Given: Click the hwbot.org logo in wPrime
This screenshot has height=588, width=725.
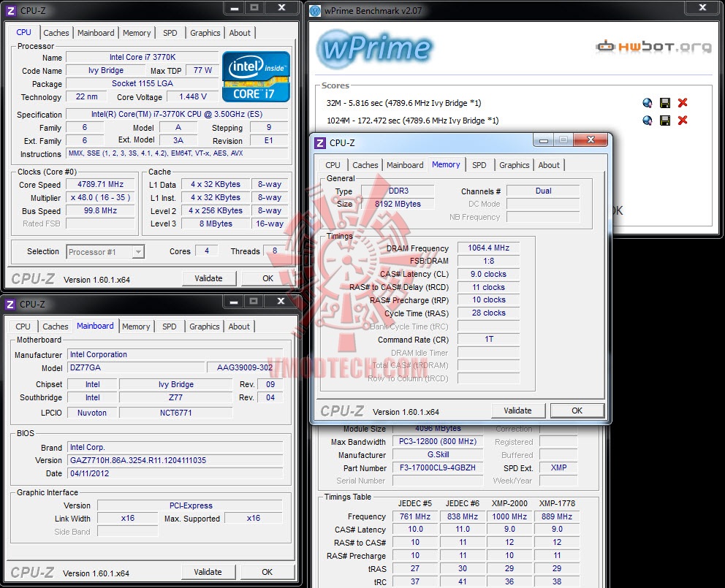Looking at the screenshot, I should tap(653, 46).
